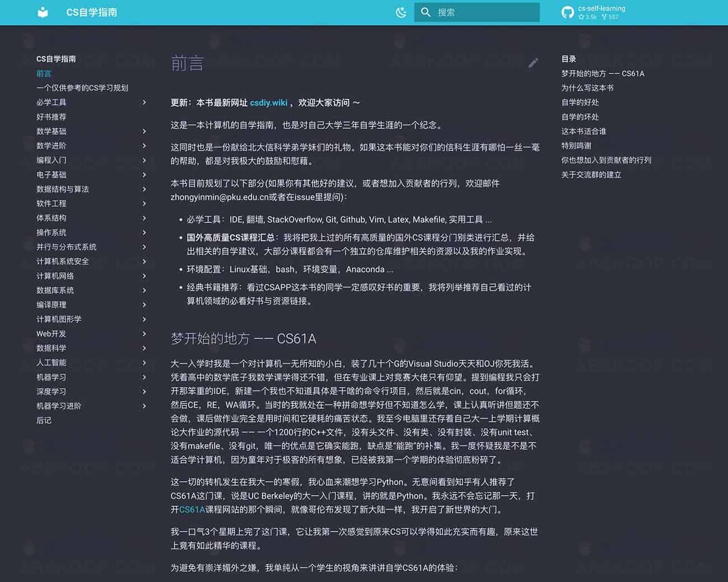728x582 pixels.
Task: Jump to 为什么写这本书 in contents
Action: pyautogui.click(x=587, y=88)
